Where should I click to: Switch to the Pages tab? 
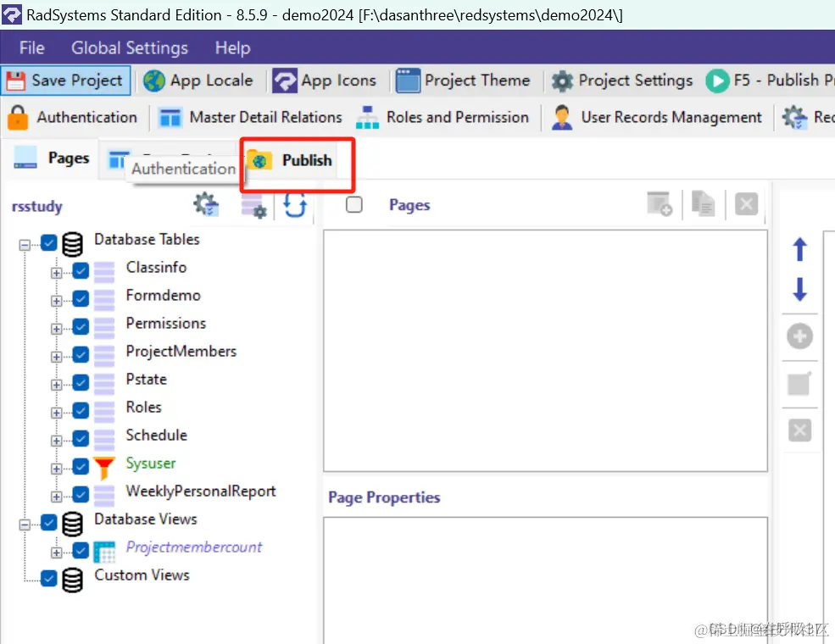pyautogui.click(x=51, y=158)
